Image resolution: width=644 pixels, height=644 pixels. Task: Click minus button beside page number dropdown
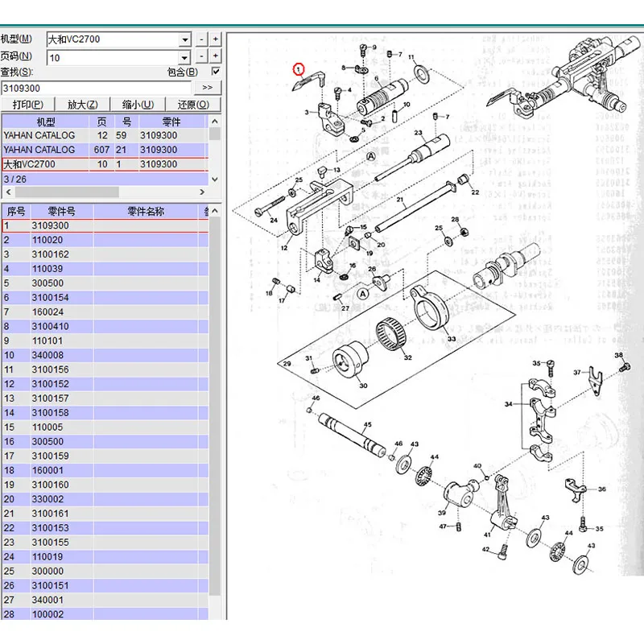(201, 56)
